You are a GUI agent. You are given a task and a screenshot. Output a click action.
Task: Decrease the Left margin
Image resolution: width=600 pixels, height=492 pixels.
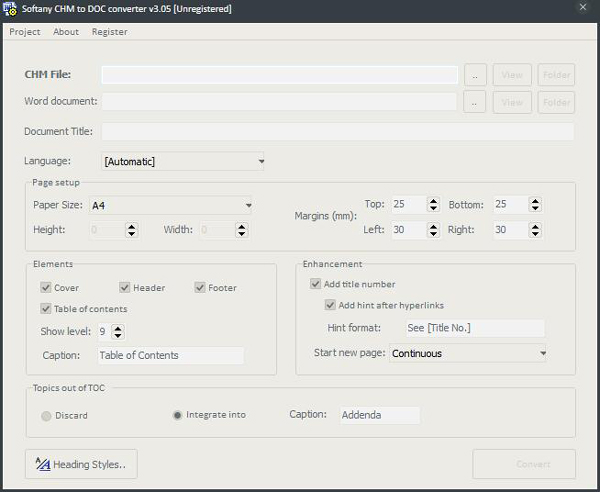coord(433,234)
